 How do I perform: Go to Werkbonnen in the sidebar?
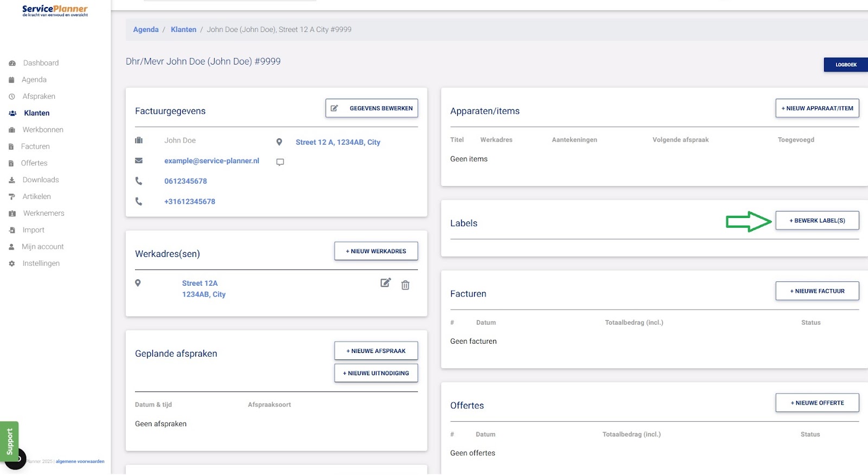(x=43, y=130)
